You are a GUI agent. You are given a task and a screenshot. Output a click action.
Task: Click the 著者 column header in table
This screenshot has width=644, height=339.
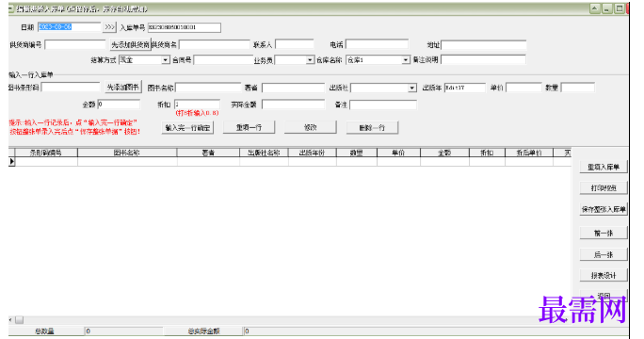(208, 153)
